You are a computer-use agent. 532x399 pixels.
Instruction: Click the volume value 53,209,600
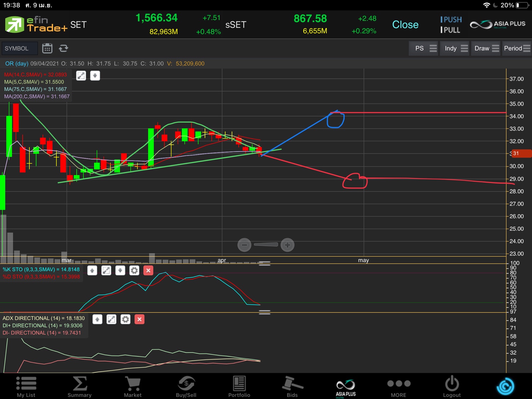point(190,63)
